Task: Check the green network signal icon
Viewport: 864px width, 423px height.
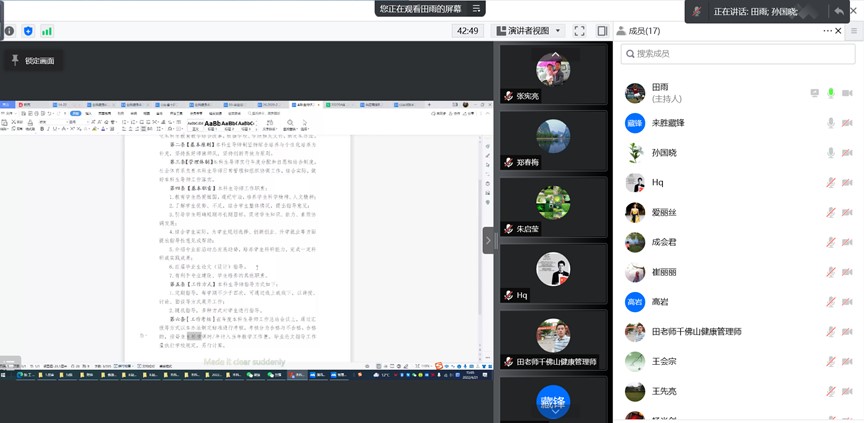Action: click(46, 31)
